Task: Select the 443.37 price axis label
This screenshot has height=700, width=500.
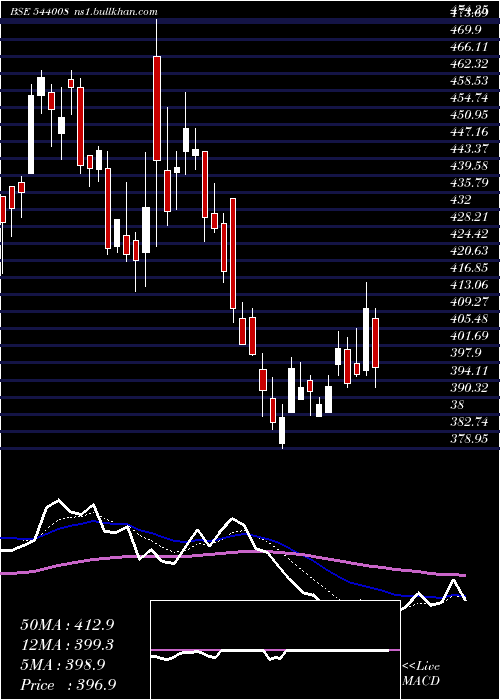Action: coord(469,149)
